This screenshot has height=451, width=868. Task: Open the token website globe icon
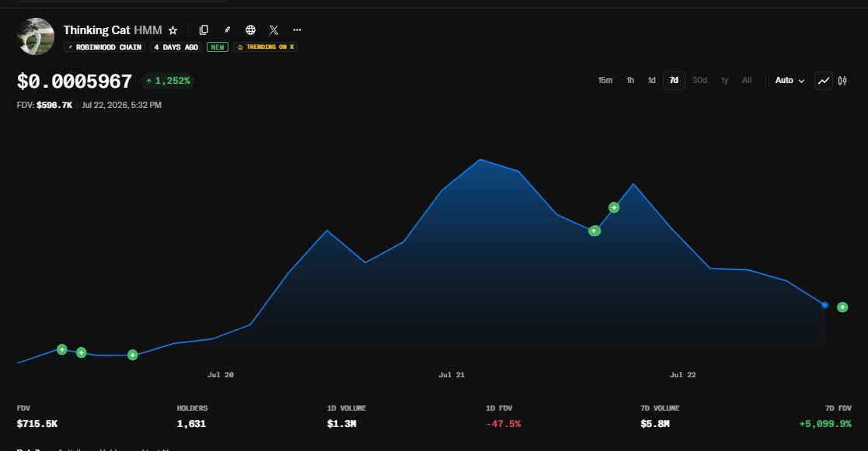(x=251, y=29)
